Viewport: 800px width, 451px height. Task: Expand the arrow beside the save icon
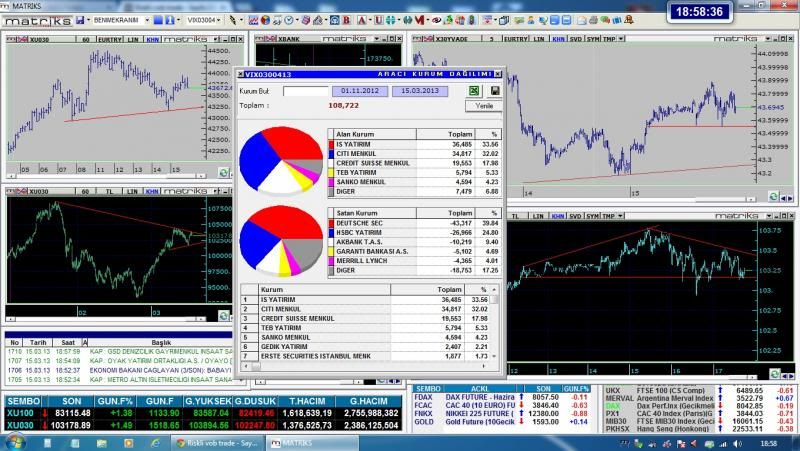click(x=88, y=20)
